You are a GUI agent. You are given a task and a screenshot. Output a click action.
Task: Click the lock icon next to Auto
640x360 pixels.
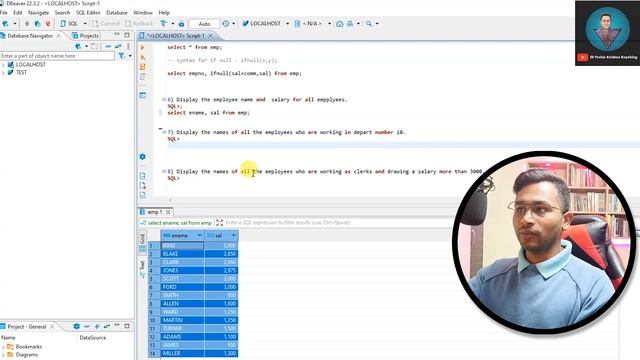click(x=181, y=24)
